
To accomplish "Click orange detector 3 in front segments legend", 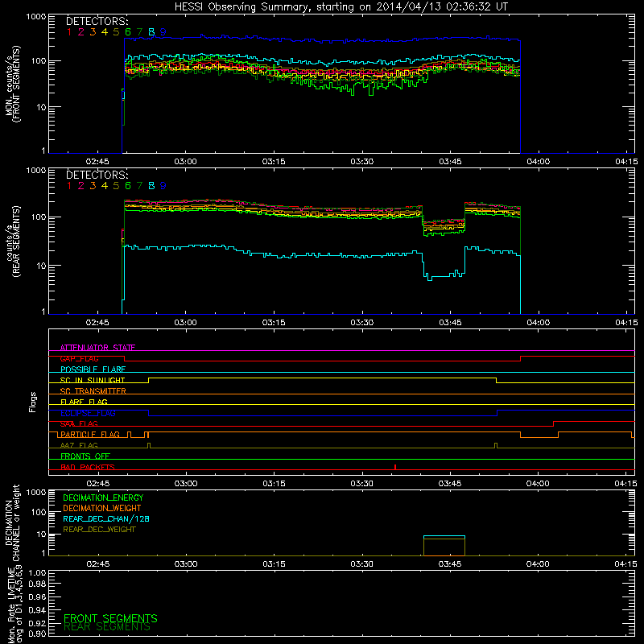I will 93,32.
